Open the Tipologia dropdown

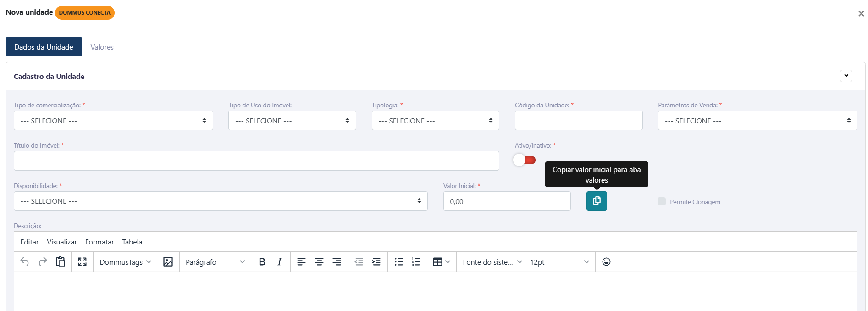coord(435,121)
